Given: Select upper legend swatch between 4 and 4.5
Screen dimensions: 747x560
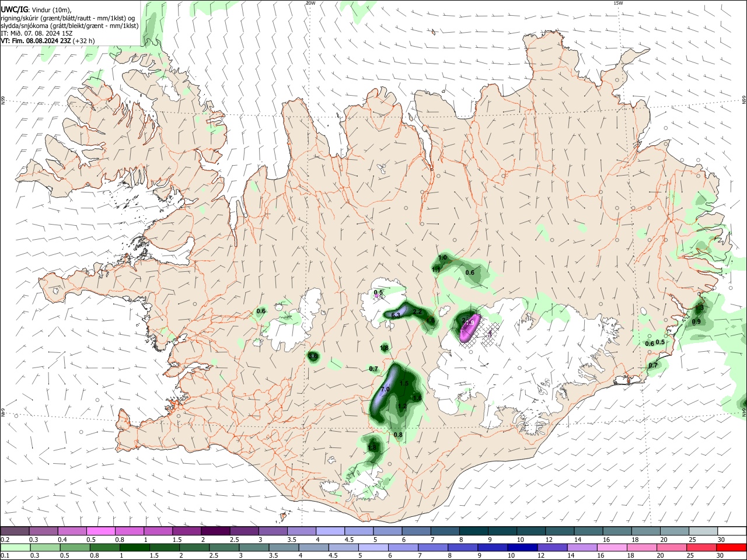Looking at the screenshot, I should pyautogui.click(x=330, y=531).
